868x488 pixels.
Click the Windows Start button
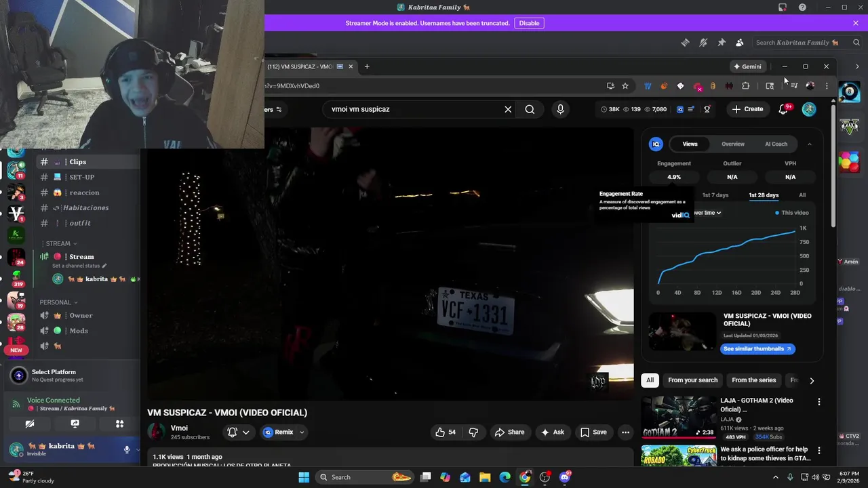tap(304, 477)
